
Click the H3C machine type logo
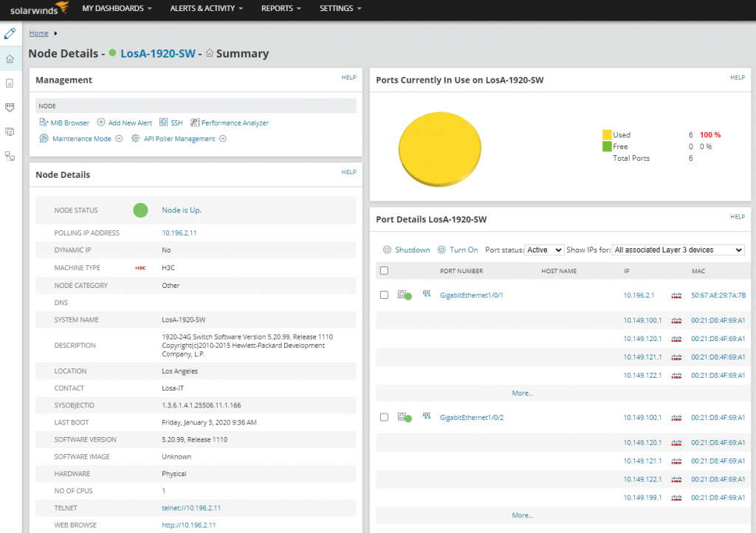pyautogui.click(x=140, y=268)
